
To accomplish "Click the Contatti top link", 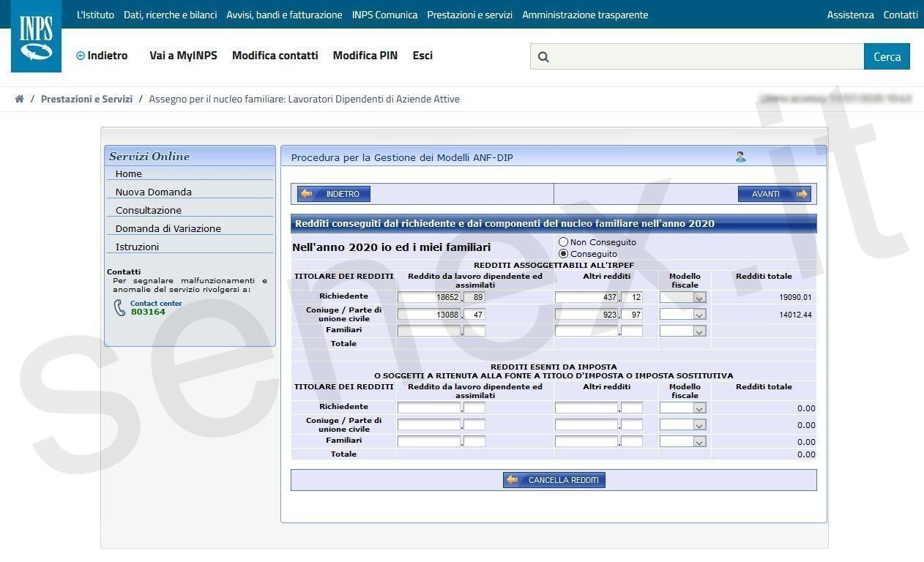I will click(901, 15).
